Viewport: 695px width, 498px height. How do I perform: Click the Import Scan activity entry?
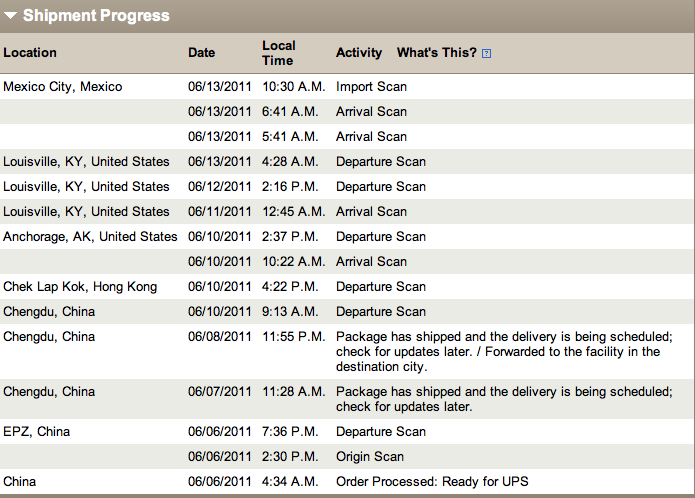(x=371, y=87)
